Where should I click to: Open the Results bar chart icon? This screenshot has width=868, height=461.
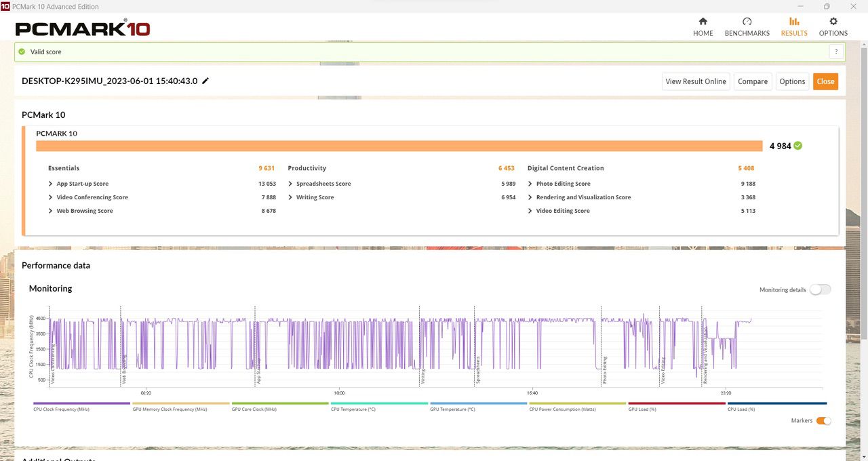[794, 22]
